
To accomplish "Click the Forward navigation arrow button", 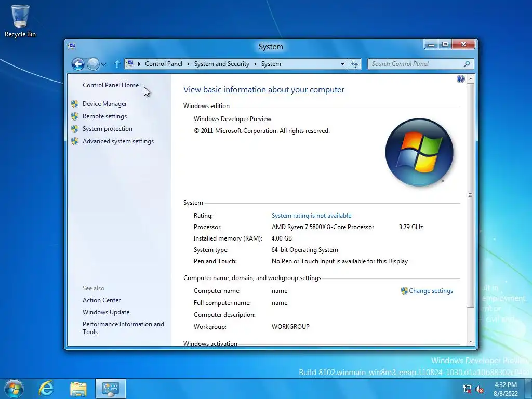I will (93, 64).
